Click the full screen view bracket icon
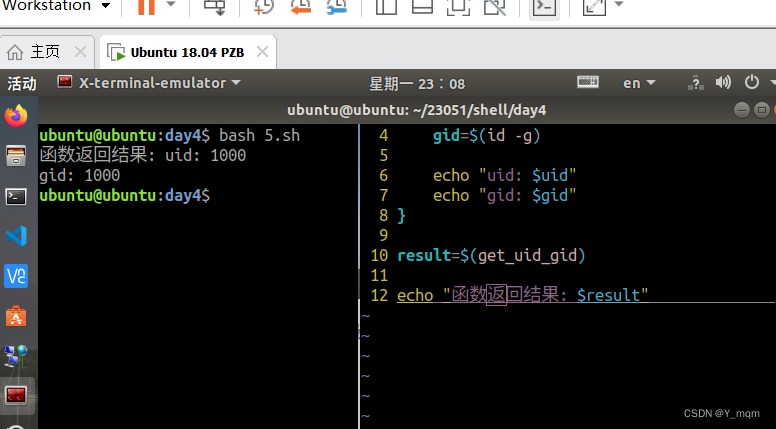Image resolution: width=776 pixels, height=429 pixels. pos(458,7)
